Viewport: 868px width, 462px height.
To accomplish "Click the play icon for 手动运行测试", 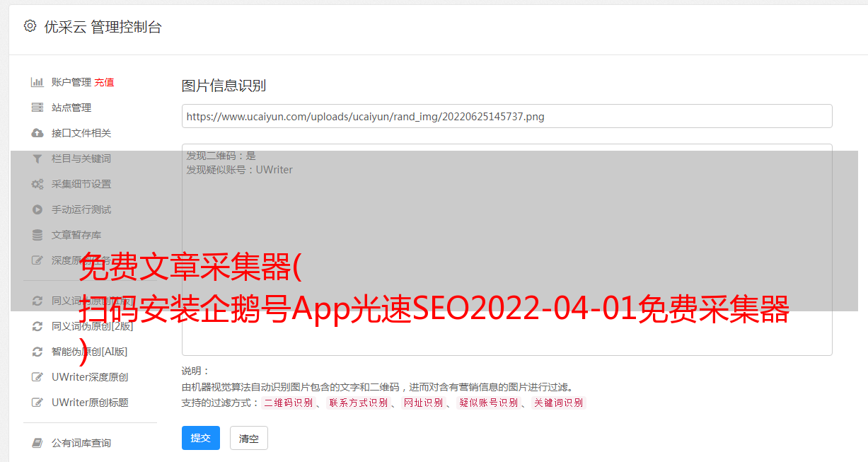I will pyautogui.click(x=37, y=209).
